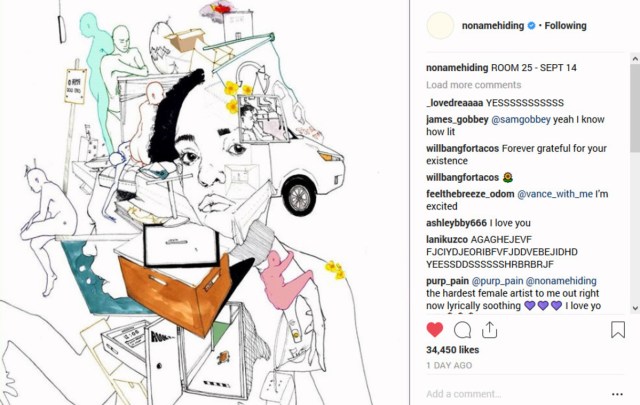640x405 pixels.
Task: Focus the Add a comment field
Action: (516, 394)
